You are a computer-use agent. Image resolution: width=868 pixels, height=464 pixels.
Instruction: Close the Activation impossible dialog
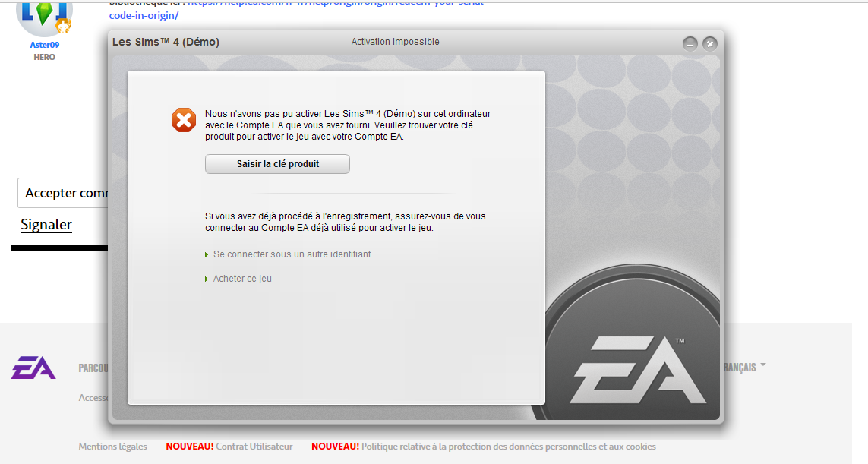710,44
